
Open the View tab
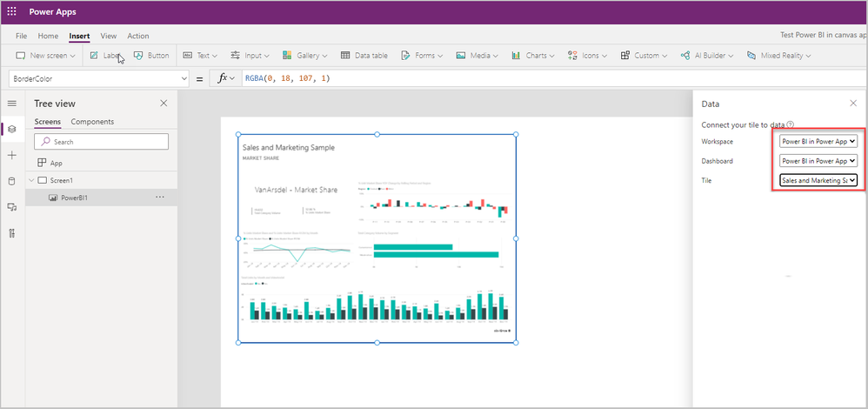tap(109, 36)
